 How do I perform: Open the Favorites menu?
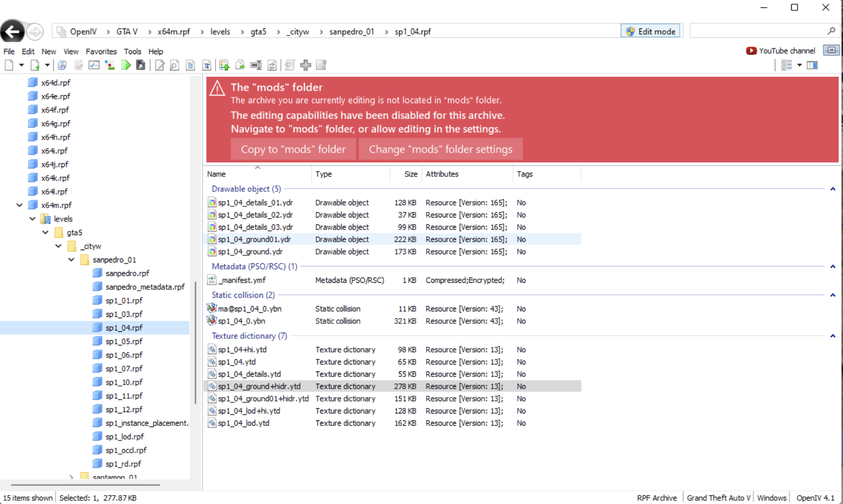point(101,51)
